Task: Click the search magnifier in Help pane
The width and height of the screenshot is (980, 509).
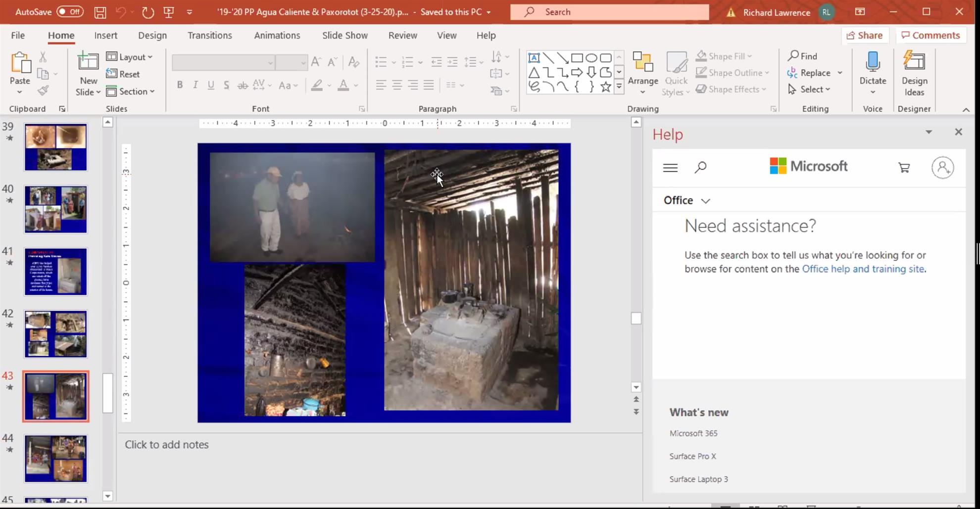Action: tap(700, 168)
